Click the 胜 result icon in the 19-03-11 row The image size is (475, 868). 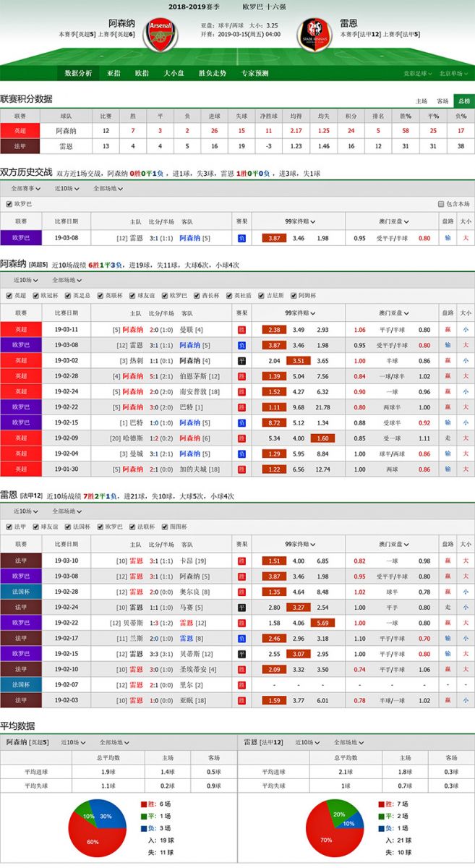[242, 329]
